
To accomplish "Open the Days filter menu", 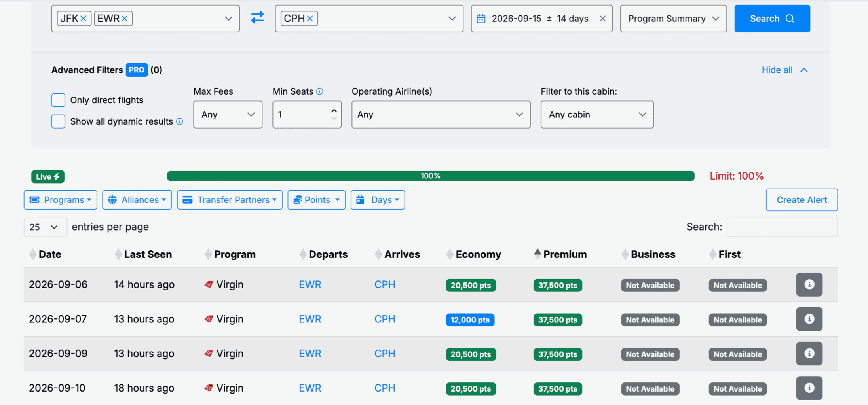I will point(378,200).
